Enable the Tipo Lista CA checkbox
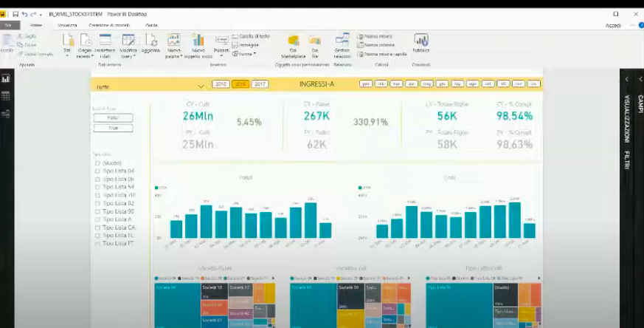The width and height of the screenshot is (644, 328). [x=98, y=227]
